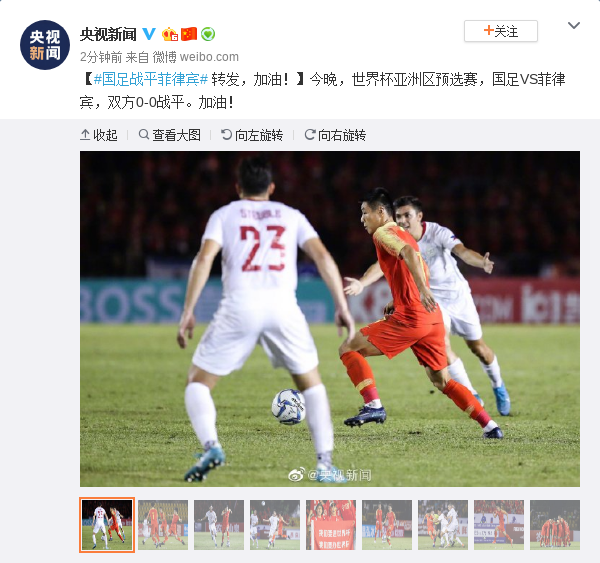Click the gold crown membership badge
This screenshot has height=563, width=600.
pyautogui.click(x=170, y=34)
